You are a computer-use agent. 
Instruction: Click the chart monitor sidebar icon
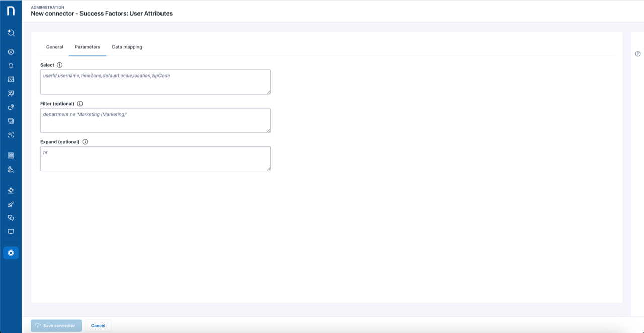click(11, 79)
